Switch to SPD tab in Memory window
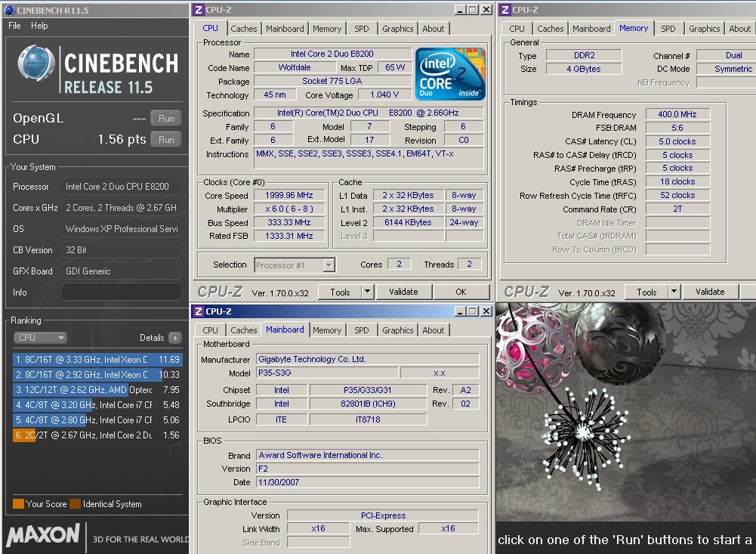The image size is (756, 554). click(668, 29)
